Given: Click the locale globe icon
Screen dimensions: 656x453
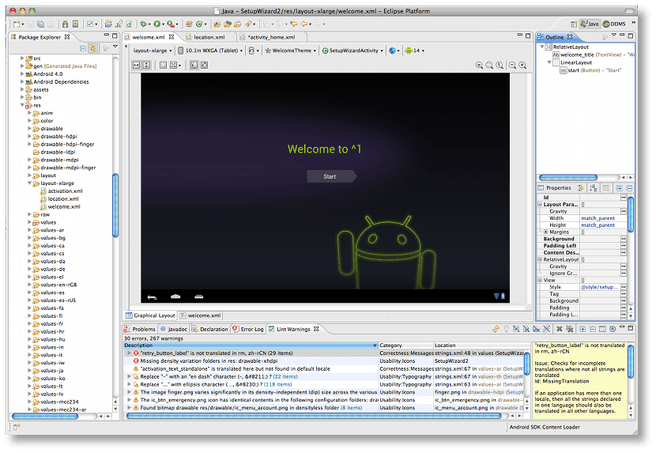Looking at the screenshot, I should [x=392, y=51].
